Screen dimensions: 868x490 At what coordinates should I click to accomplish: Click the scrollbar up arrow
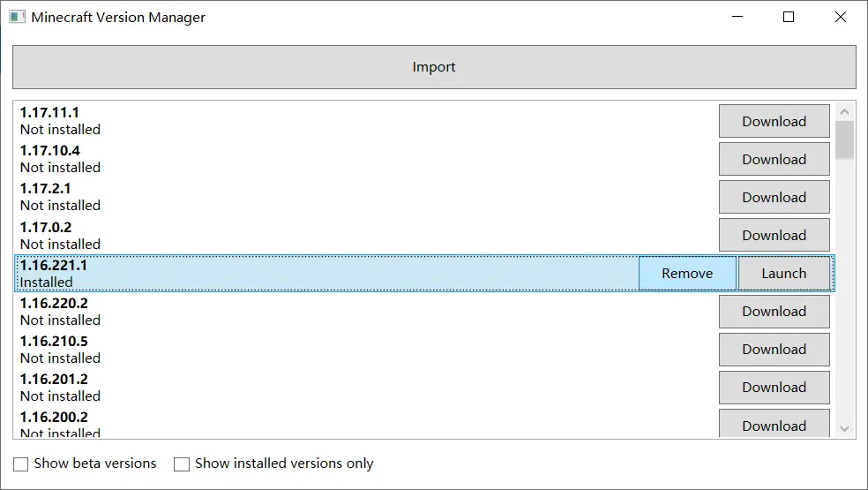click(x=844, y=112)
